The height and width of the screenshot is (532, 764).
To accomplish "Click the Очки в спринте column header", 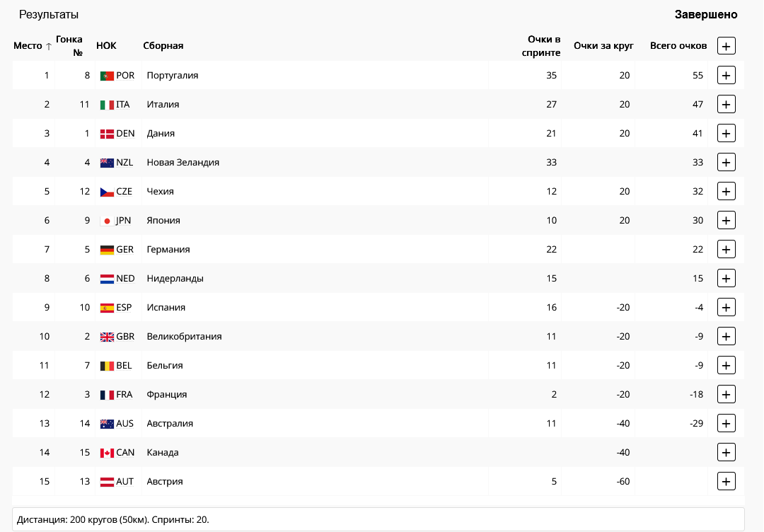I will [x=543, y=46].
